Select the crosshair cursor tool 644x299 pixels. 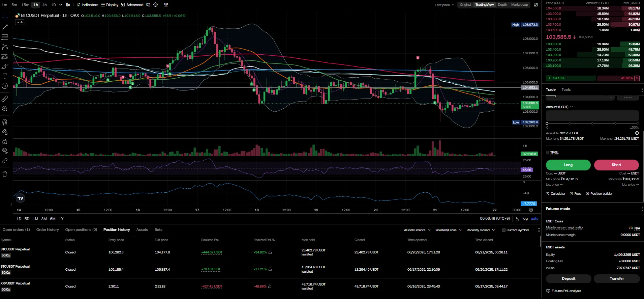pos(5,18)
